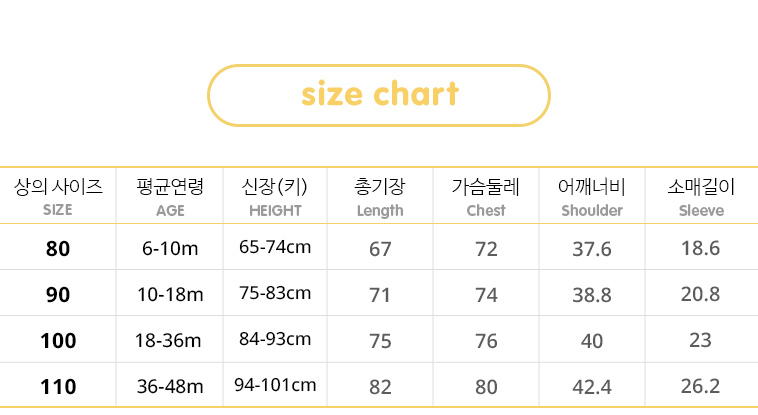The image size is (758, 415).
Task: Click the 18-36m age cell
Action: click(x=170, y=341)
